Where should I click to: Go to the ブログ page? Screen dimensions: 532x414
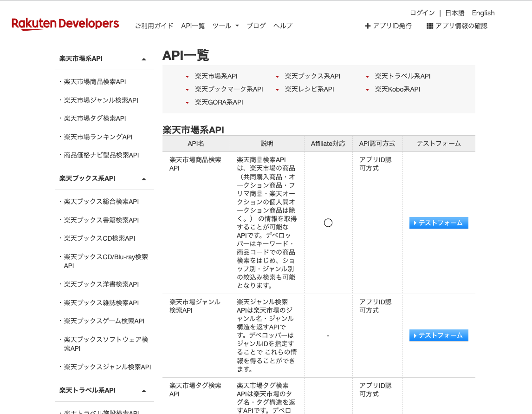[x=256, y=26]
